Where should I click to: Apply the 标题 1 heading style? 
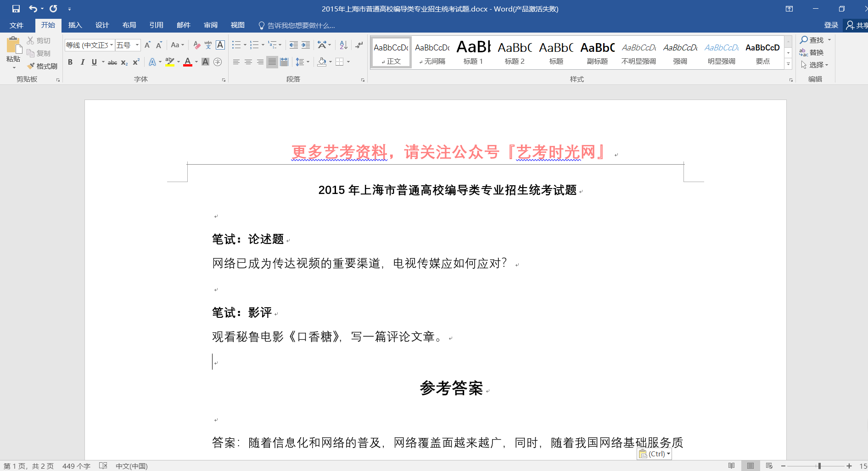473,52
